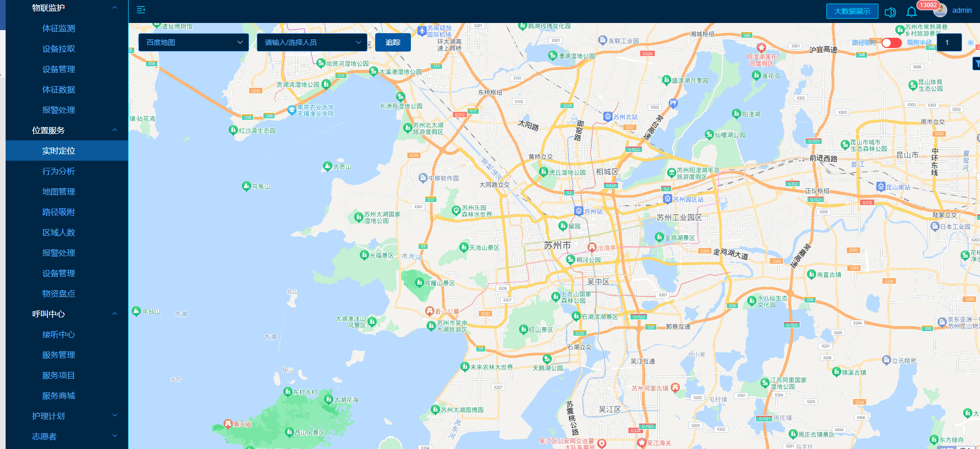Click the 昆山市 city label on map
This screenshot has height=449, width=980.
pyautogui.click(x=907, y=155)
